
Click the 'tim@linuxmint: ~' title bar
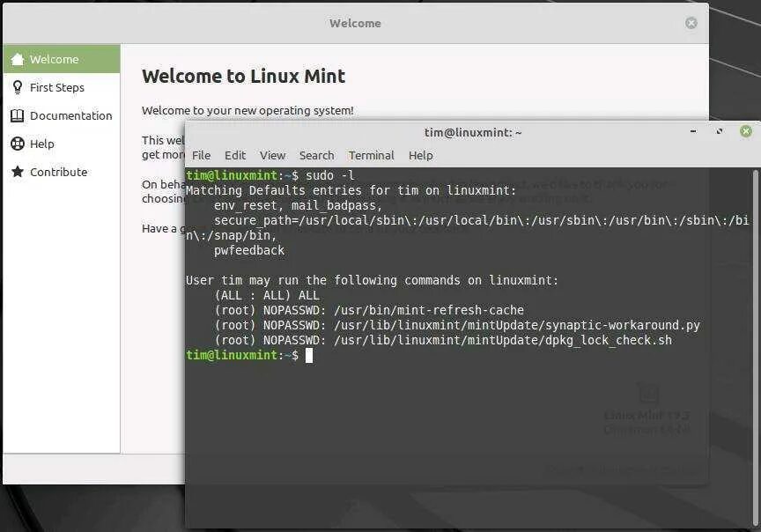(x=473, y=132)
